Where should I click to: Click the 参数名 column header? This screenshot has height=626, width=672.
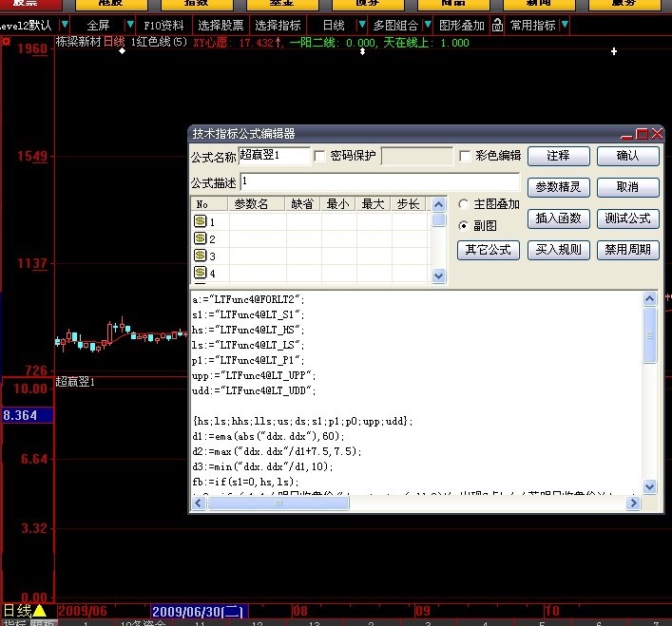[x=257, y=204]
